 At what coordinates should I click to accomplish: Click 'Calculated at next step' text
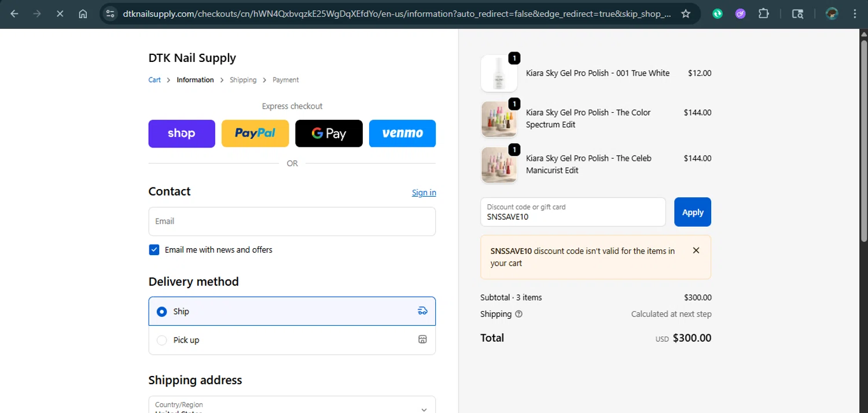pos(671,314)
